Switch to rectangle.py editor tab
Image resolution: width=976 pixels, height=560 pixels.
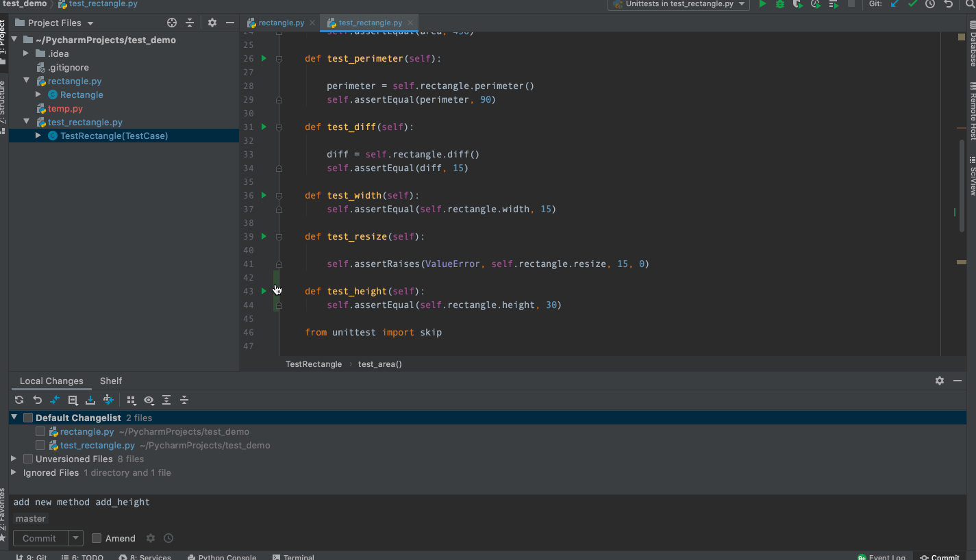(276, 23)
